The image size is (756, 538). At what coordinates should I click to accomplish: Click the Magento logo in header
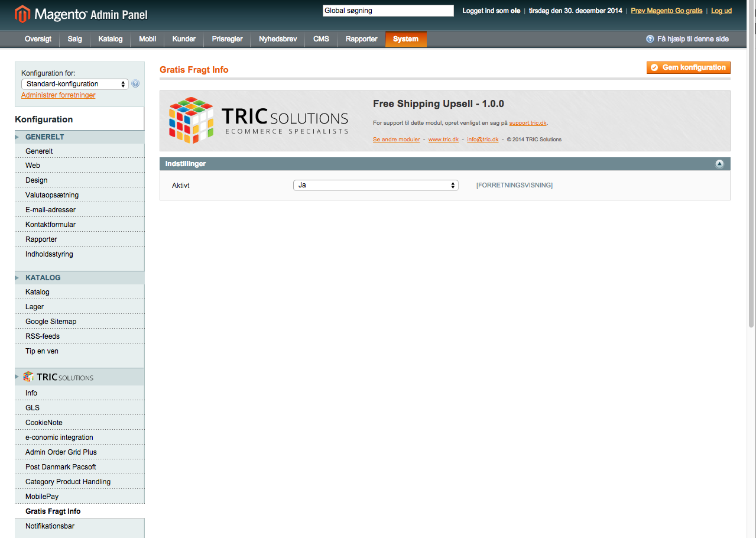point(81,14)
